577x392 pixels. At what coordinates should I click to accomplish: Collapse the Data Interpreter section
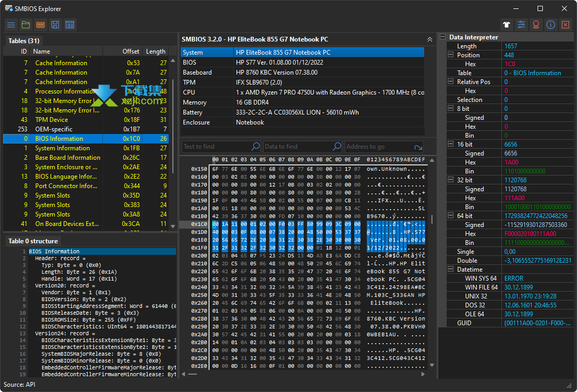[x=442, y=37]
